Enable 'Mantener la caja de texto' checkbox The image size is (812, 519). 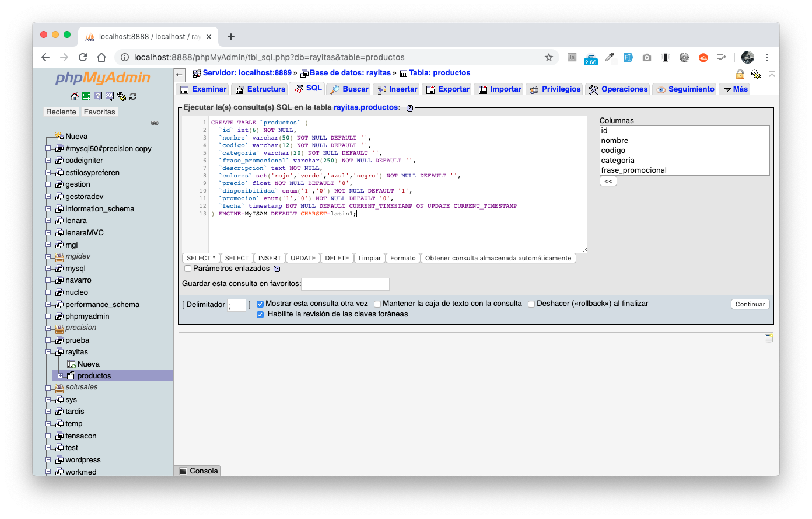(x=377, y=304)
